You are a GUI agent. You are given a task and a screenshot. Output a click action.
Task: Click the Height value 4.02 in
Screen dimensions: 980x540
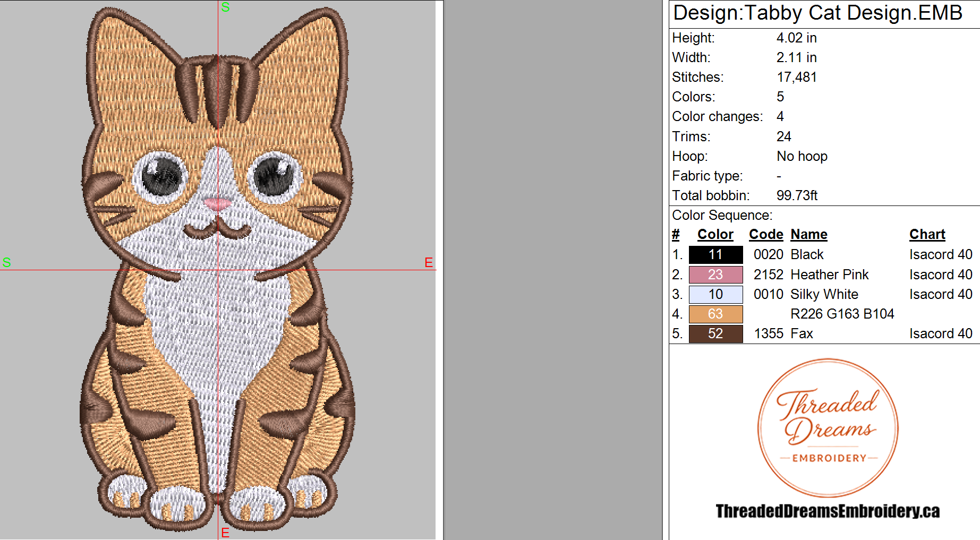(796, 38)
